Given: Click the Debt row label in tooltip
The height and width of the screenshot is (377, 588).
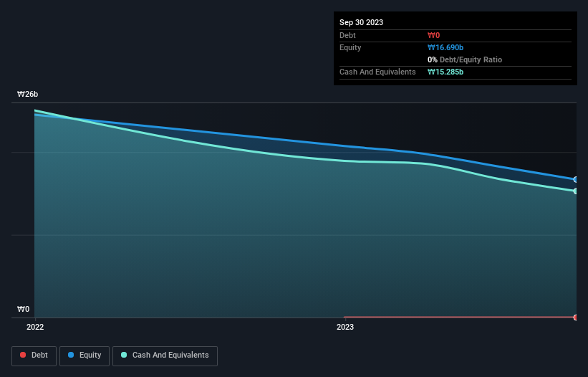Looking at the screenshot, I should [347, 35].
